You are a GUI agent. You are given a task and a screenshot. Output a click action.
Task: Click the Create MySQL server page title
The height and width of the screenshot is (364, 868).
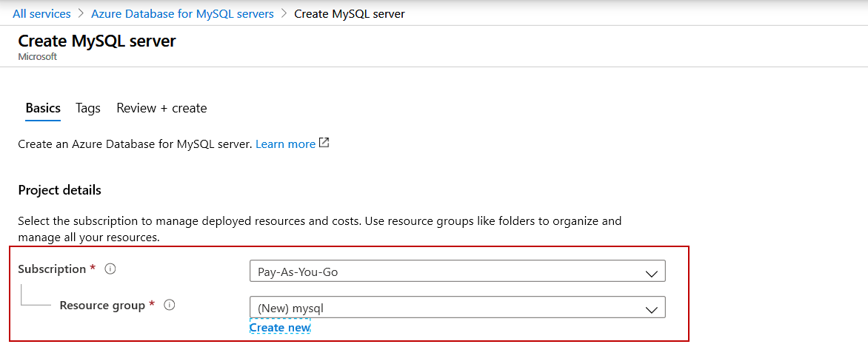(x=97, y=41)
